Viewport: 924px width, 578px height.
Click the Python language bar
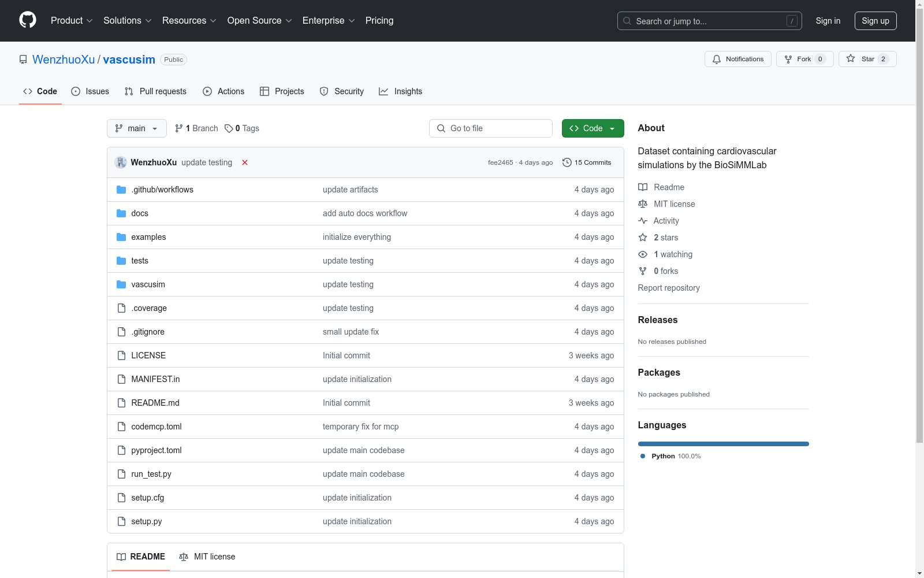(724, 444)
